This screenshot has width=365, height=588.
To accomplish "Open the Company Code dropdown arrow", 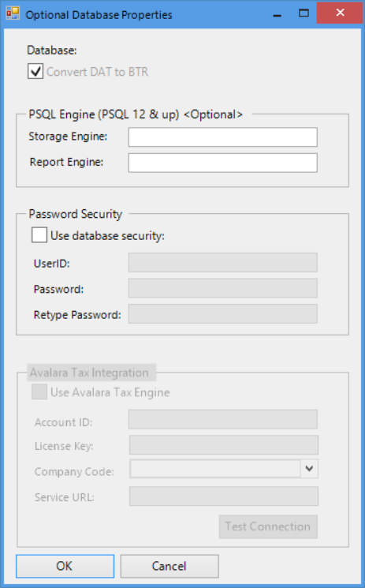I will [x=309, y=469].
